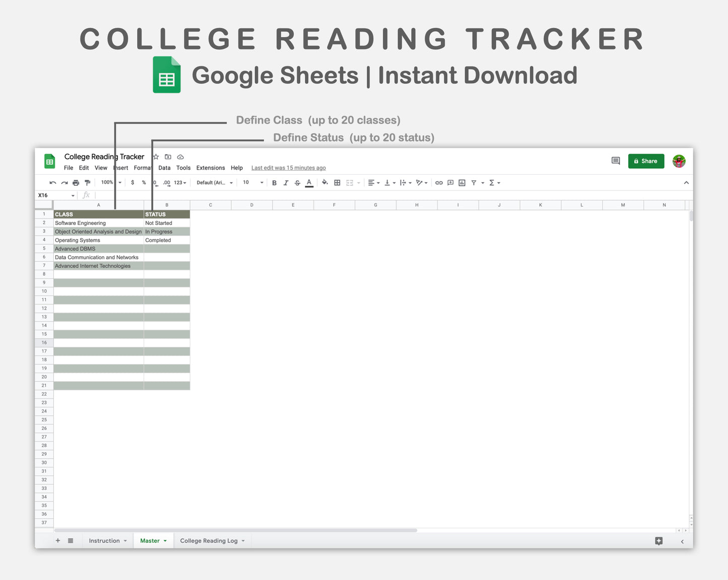Screen dimensions: 728x580
Task: Open the Last edit was 15 minutes ago link
Action: point(288,168)
